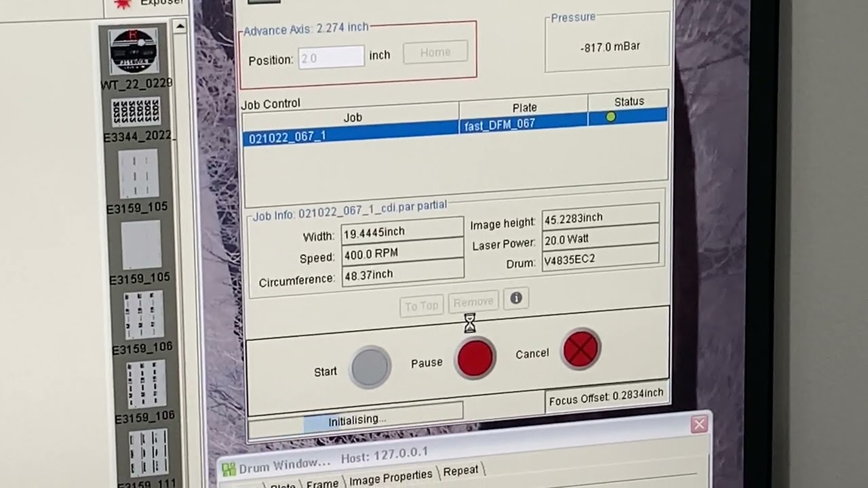Click the Pressure reading -817.0 mBar
This screenshot has width=868, height=488.
610,47
